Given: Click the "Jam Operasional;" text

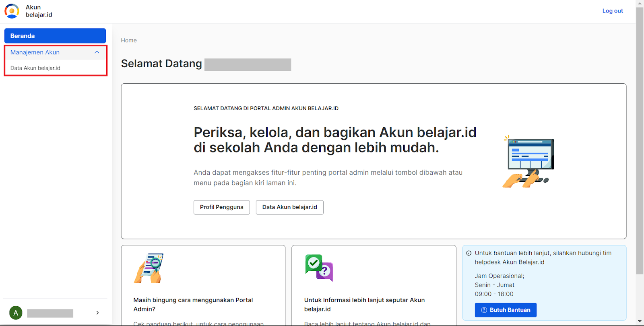Looking at the screenshot, I should (500, 276).
